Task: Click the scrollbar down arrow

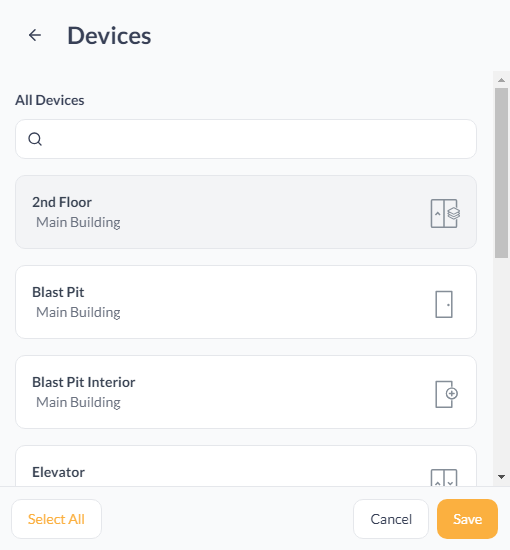Action: pos(501,477)
